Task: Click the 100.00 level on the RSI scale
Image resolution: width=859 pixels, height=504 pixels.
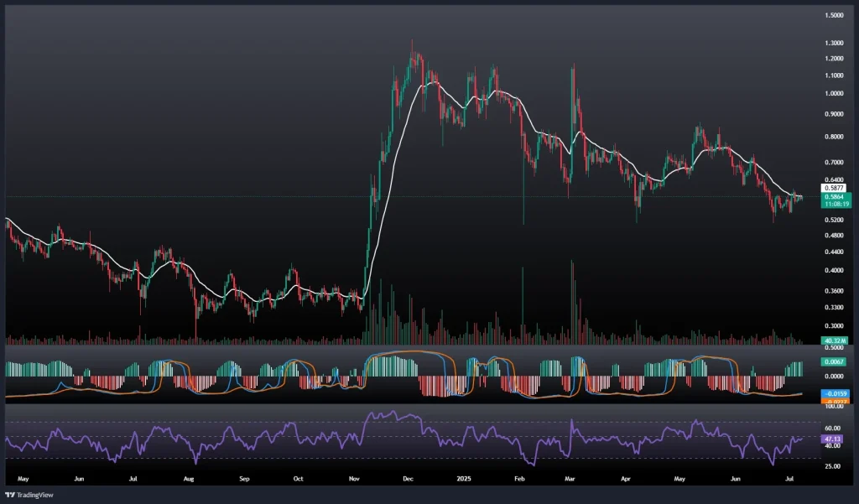Action: click(833, 406)
